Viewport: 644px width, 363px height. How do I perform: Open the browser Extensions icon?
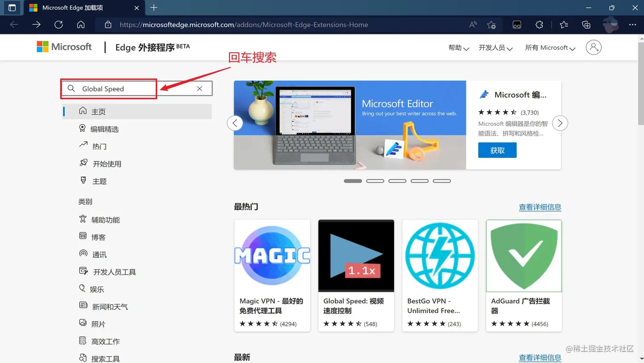point(539,25)
